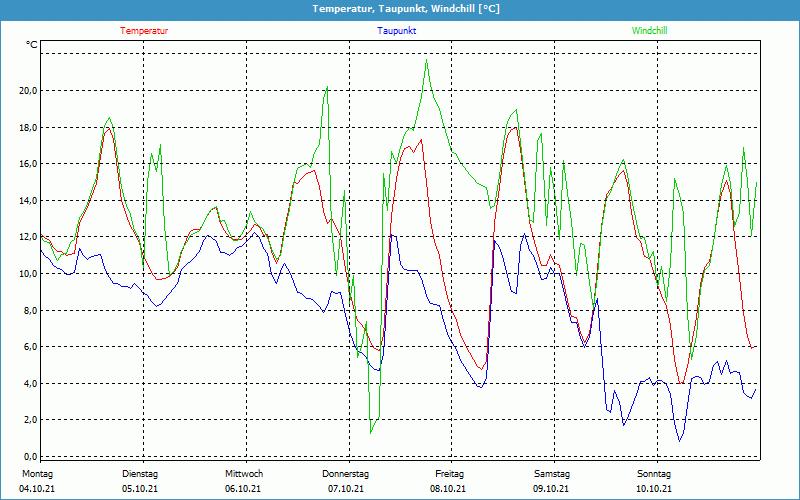Screen dimensions: 800x500
Task: Select the 12.0 y-axis value
Action: (28, 237)
